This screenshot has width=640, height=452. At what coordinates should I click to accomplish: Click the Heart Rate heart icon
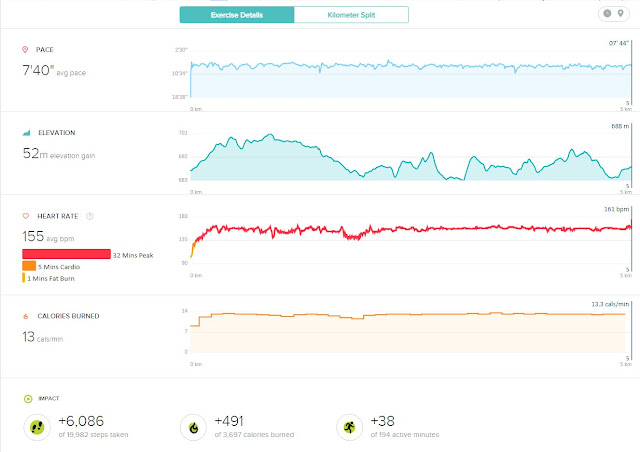click(25, 216)
